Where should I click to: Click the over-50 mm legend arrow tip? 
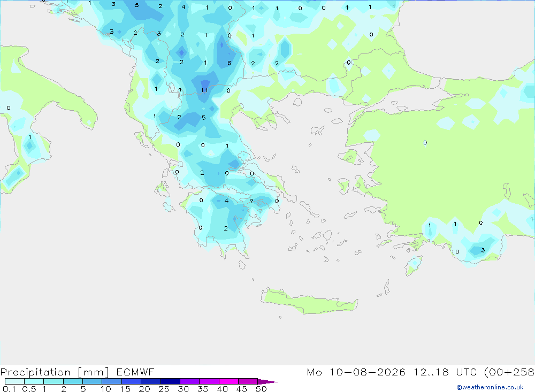coord(268,382)
